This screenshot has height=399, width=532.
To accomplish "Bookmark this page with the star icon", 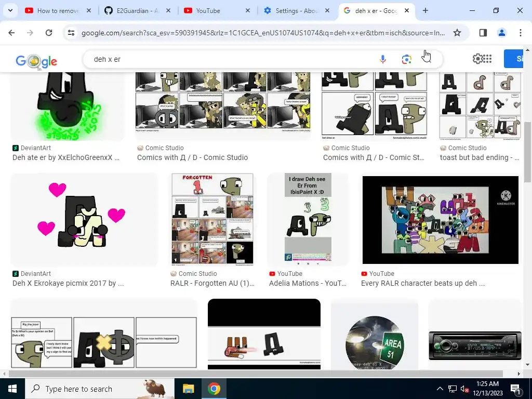I will click(x=457, y=33).
